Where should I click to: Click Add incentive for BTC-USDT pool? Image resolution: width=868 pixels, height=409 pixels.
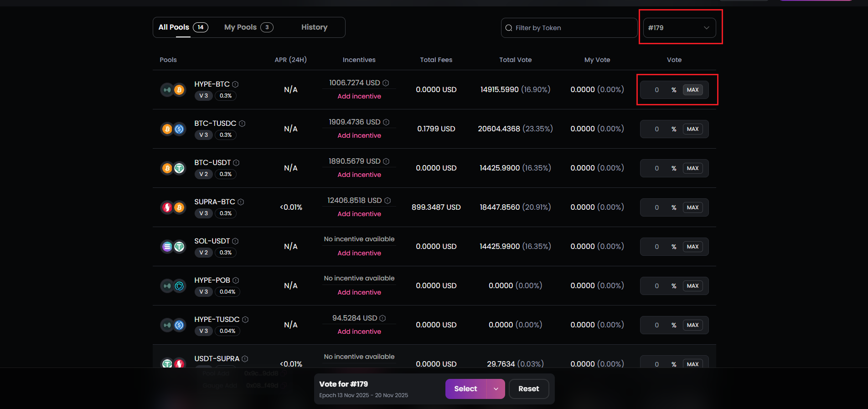(359, 175)
